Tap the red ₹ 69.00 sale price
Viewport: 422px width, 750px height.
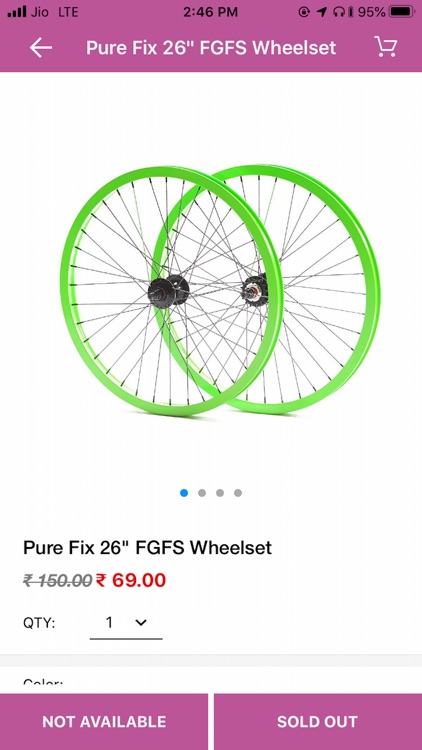tap(131, 580)
